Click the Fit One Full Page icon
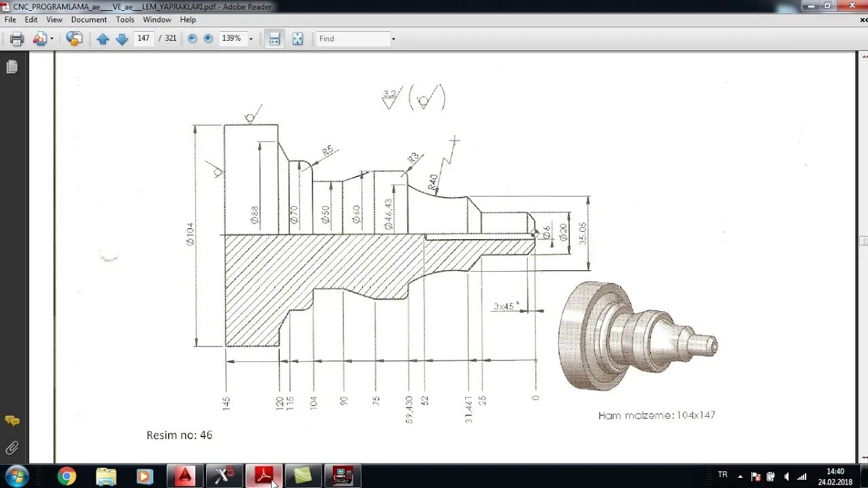The height and width of the screenshot is (488, 868). click(298, 39)
